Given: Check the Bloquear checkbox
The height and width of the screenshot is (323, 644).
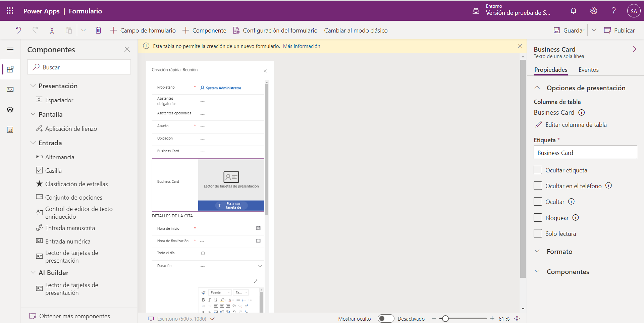Looking at the screenshot, I should point(538,218).
